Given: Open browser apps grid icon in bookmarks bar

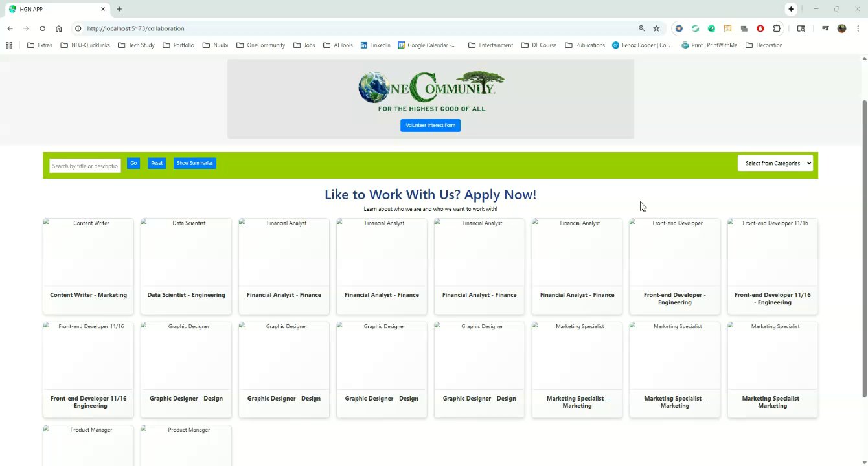Looking at the screenshot, I should [9, 45].
